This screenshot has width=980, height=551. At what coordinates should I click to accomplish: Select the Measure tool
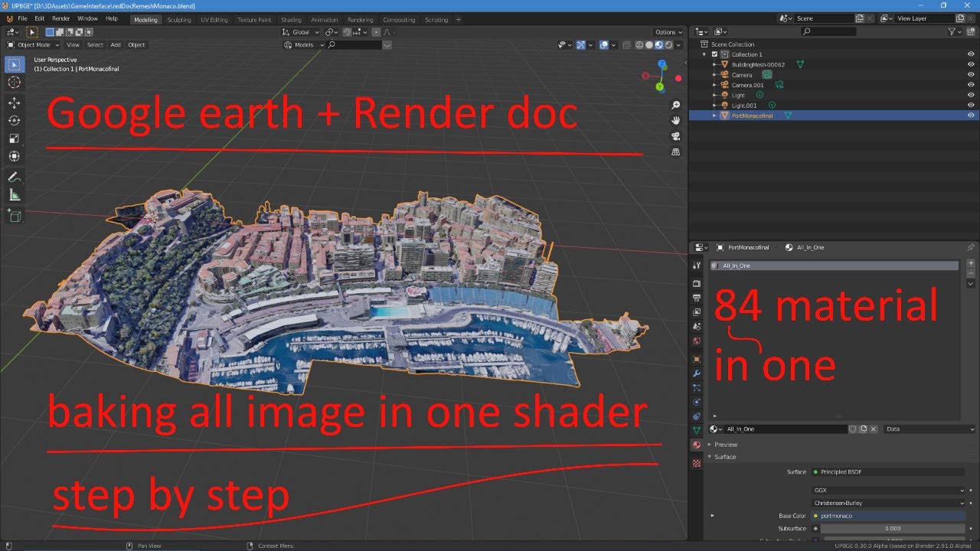[x=15, y=196]
